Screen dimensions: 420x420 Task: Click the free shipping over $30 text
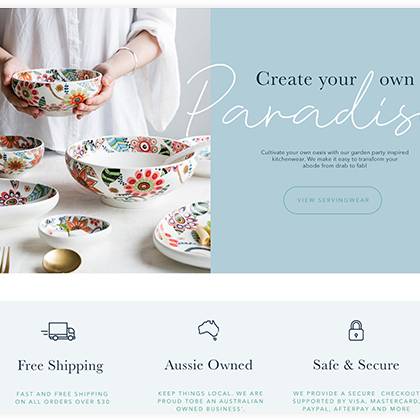62,398
